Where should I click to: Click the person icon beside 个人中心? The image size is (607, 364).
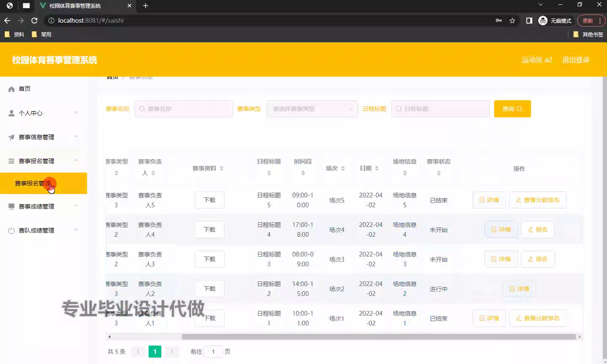11,113
